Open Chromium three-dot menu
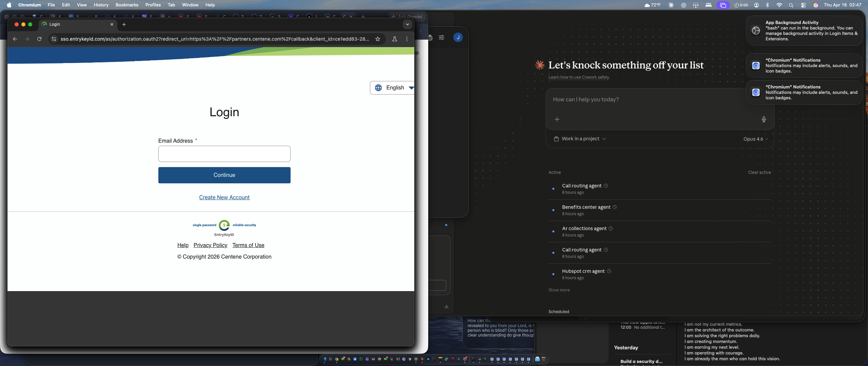This screenshot has height=366, width=868. [407, 39]
